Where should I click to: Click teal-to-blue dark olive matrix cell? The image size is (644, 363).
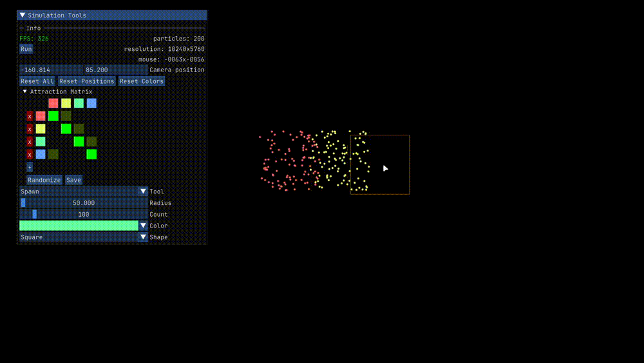click(x=91, y=142)
